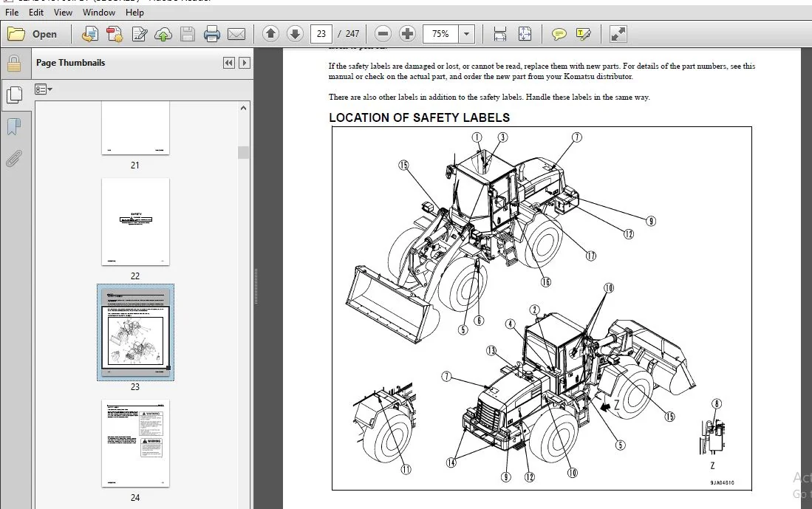Open the Edit menu
Screen dimensions: 812x509
click(35, 12)
